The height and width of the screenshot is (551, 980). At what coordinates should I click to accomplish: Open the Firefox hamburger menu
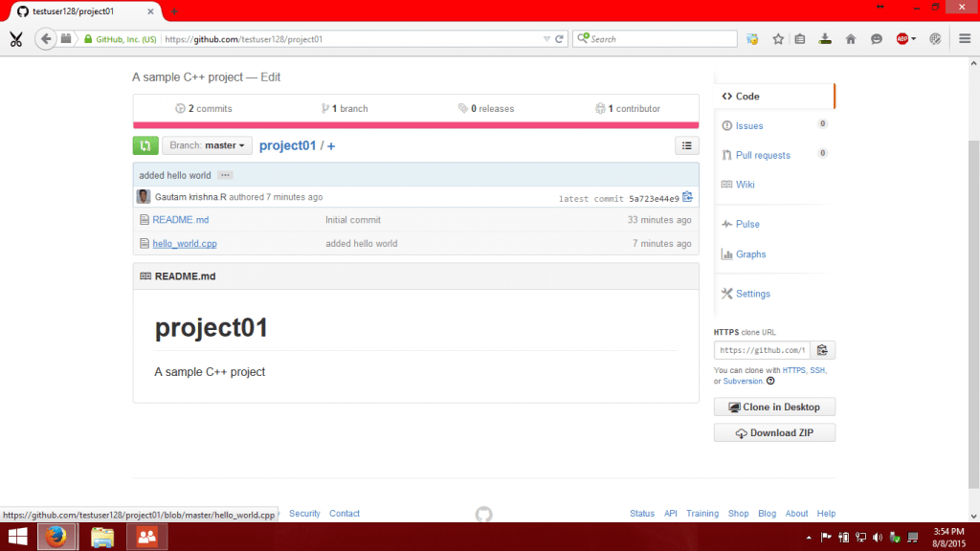(965, 38)
